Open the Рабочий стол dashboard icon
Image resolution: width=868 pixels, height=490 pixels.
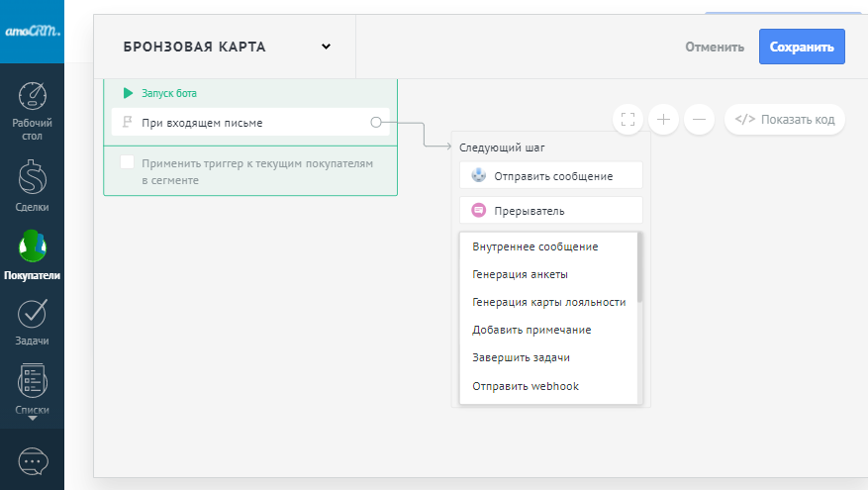click(33, 97)
